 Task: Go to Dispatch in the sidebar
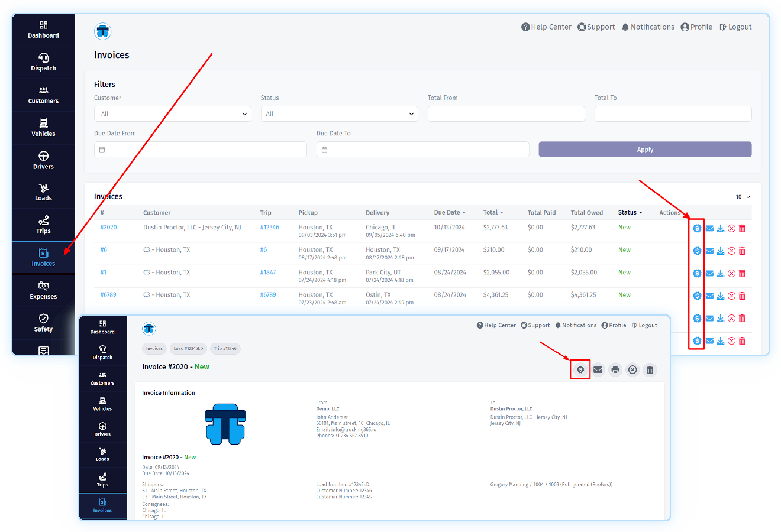coord(43,62)
